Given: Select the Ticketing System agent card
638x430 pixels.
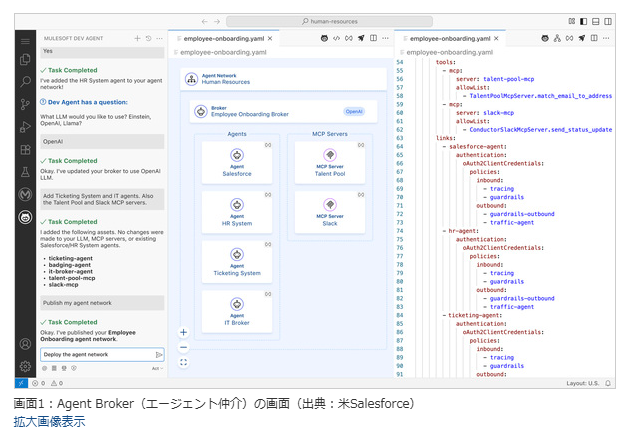Looking at the screenshot, I should (237, 262).
